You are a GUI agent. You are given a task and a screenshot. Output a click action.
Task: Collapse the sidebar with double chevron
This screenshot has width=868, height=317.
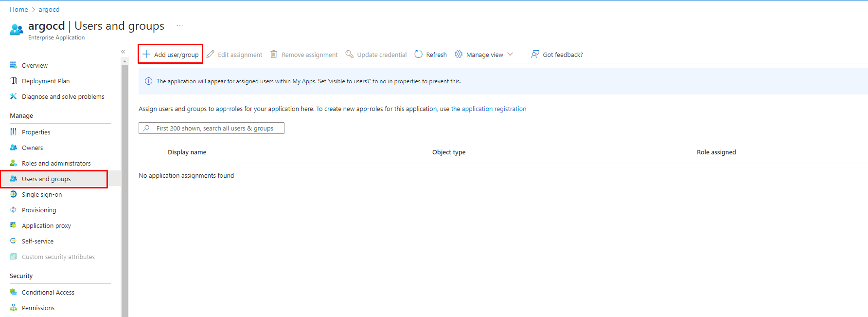click(123, 52)
